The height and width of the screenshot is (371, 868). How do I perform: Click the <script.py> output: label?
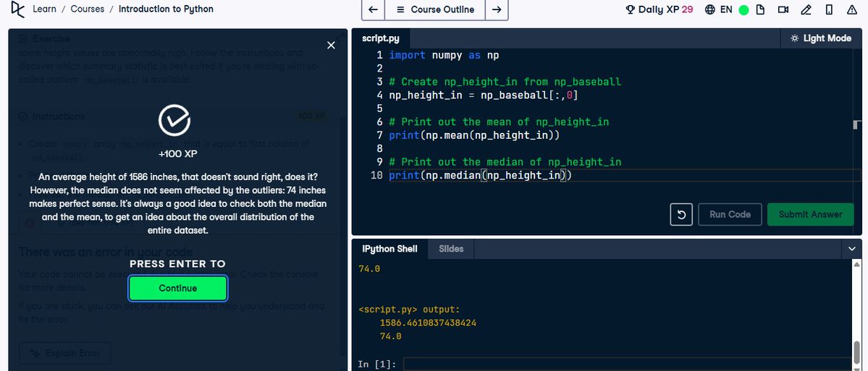[x=409, y=310]
